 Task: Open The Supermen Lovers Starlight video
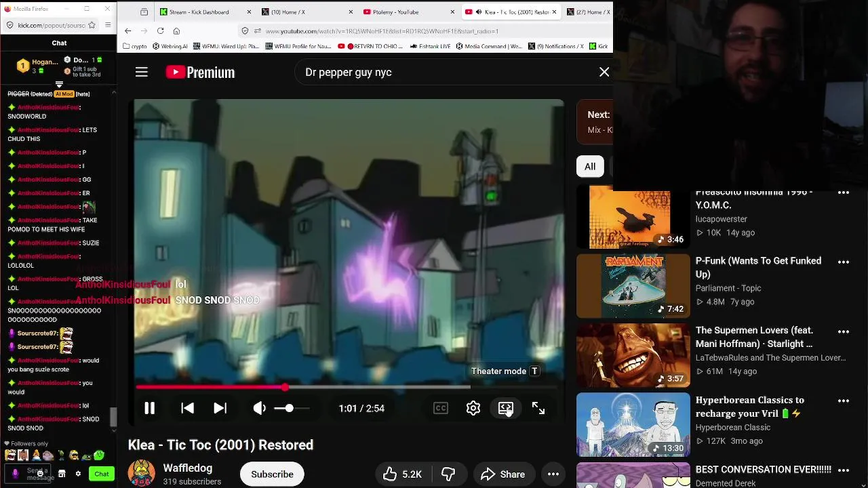coord(754,337)
